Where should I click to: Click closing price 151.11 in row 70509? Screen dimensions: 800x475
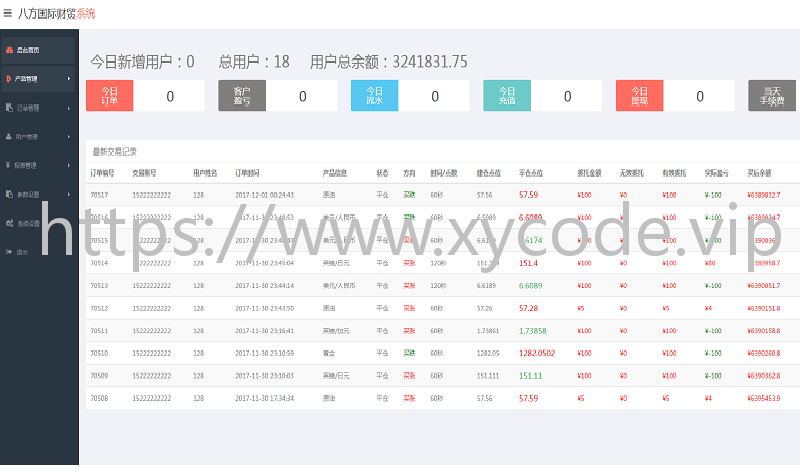click(x=531, y=376)
